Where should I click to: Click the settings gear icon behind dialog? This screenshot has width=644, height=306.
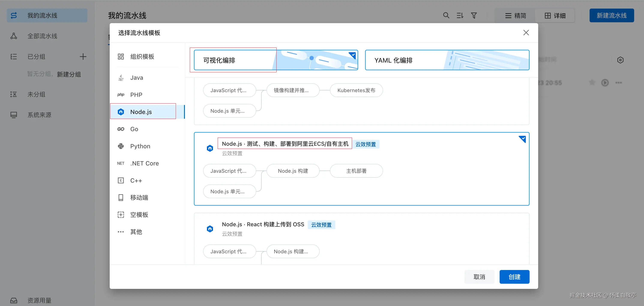click(x=620, y=60)
